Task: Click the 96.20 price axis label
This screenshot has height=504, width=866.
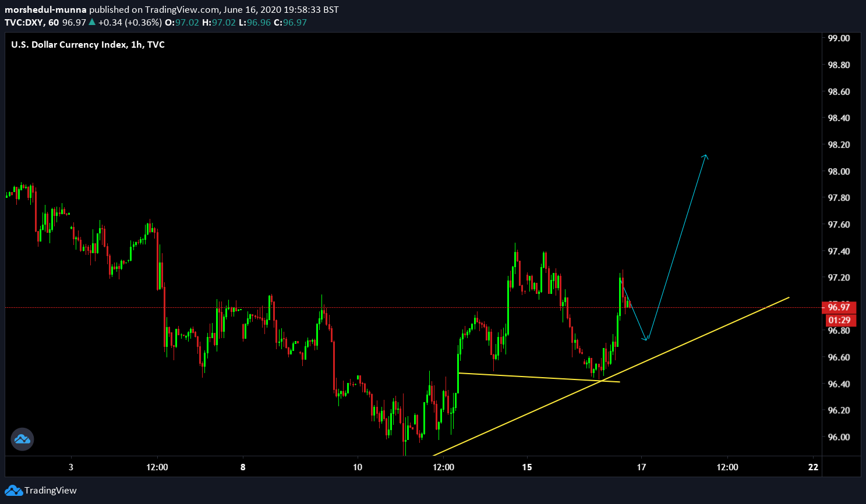Action: [x=839, y=410]
